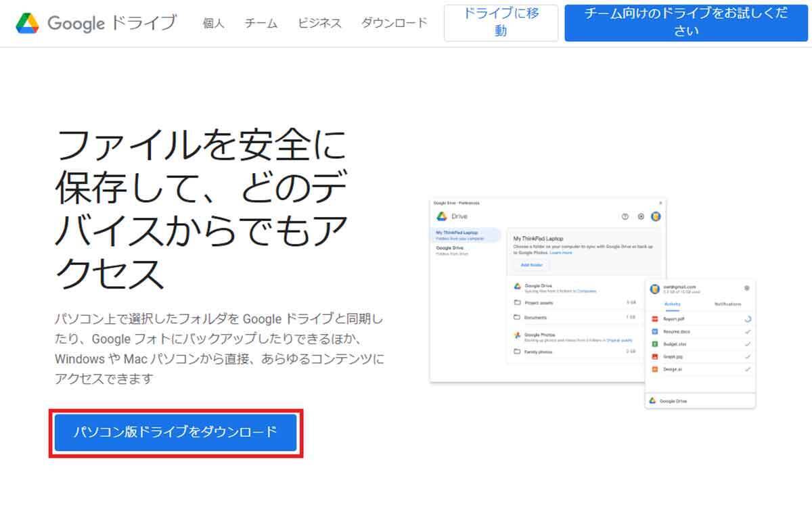This screenshot has width=812, height=522.
Task: Click the help question mark icon in Drive preview
Action: [625, 216]
